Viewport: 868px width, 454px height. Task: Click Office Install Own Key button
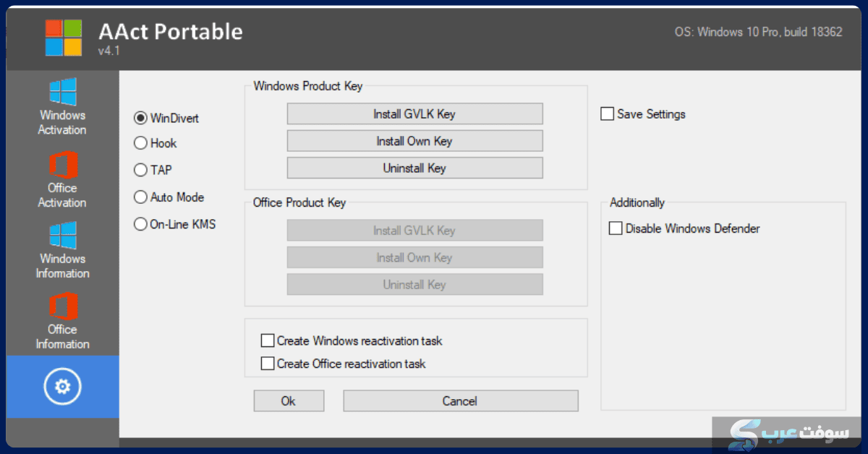pos(414,257)
